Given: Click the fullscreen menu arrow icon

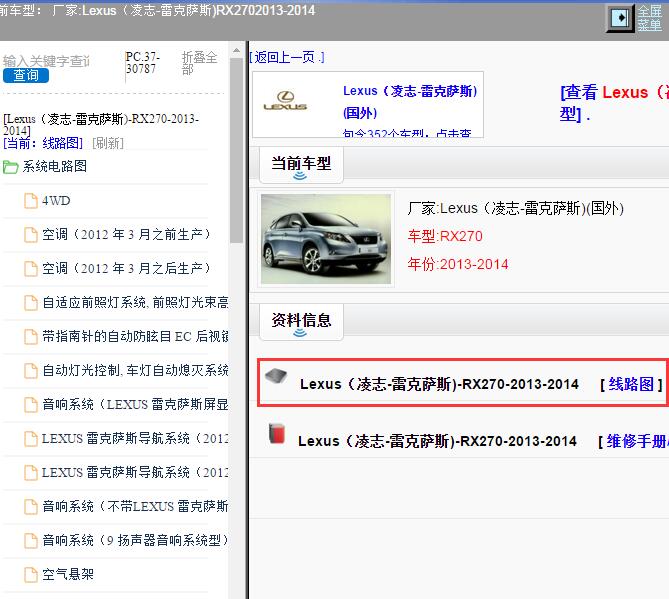Looking at the screenshot, I should click(620, 18).
